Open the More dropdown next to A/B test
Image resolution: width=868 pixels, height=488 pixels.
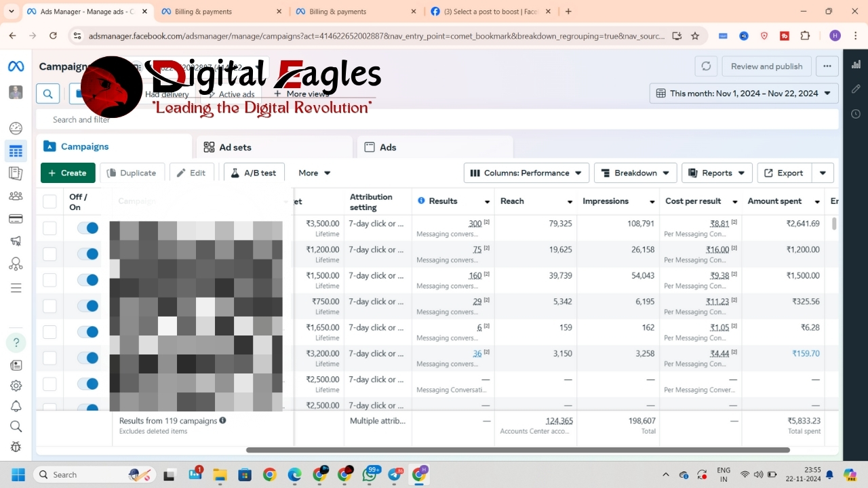click(x=315, y=173)
